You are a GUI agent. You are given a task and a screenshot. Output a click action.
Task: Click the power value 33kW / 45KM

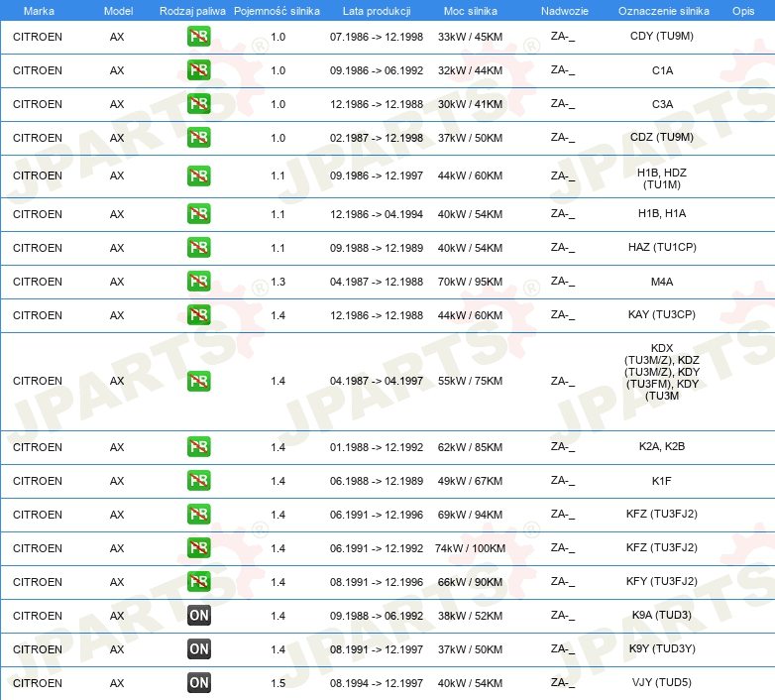[x=470, y=37]
